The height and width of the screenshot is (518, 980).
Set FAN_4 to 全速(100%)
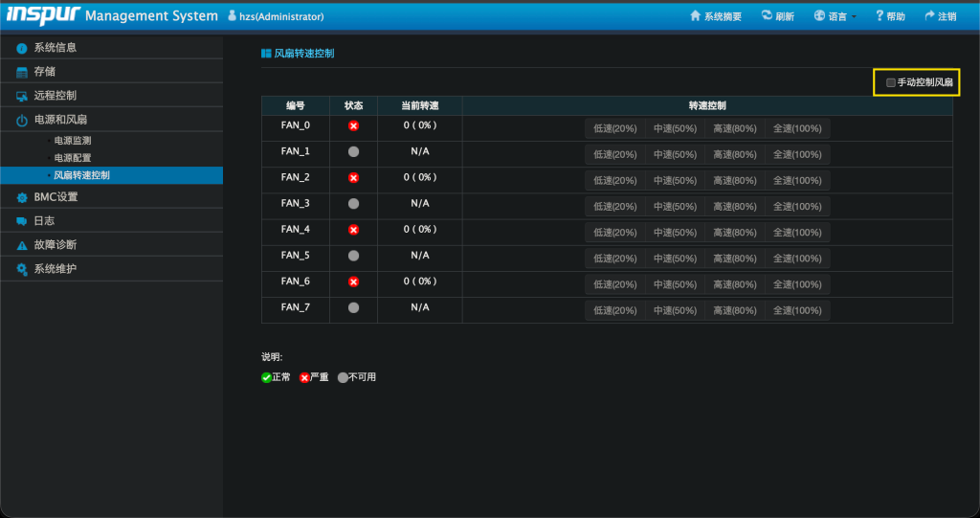(x=797, y=232)
